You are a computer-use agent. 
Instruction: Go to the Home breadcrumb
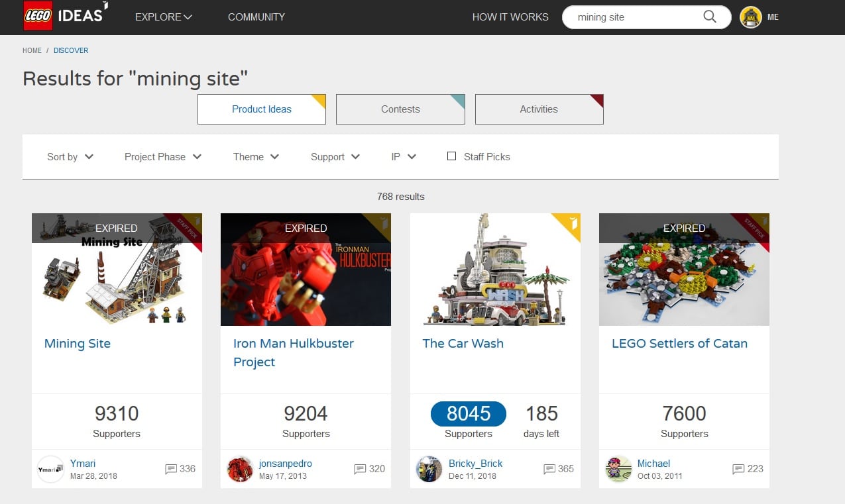click(32, 50)
